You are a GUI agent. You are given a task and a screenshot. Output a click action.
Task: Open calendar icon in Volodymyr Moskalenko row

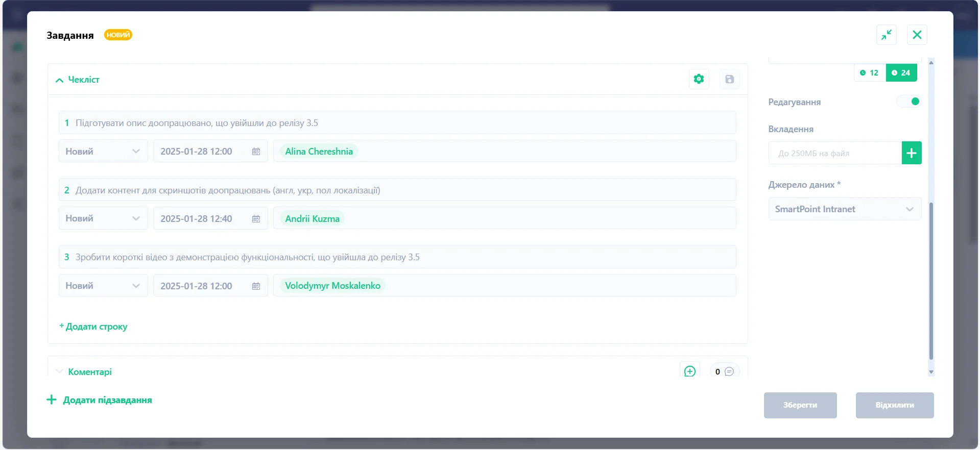[x=256, y=286]
